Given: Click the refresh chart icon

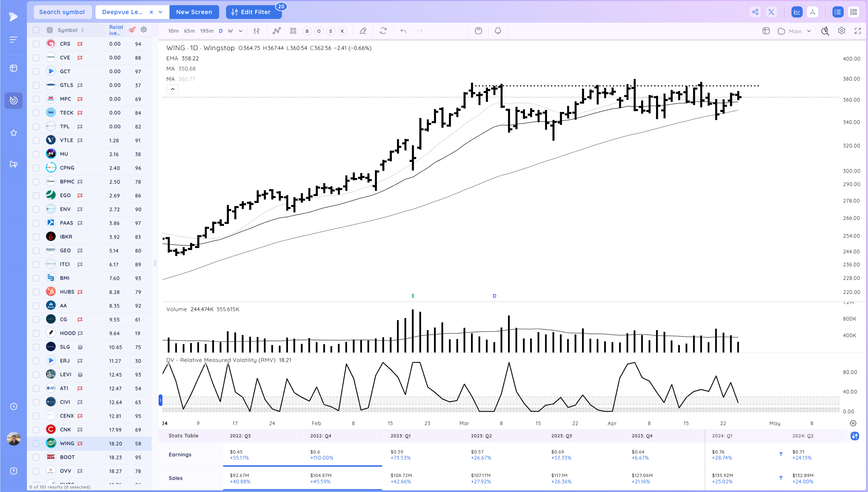Looking at the screenshot, I should 383,31.
